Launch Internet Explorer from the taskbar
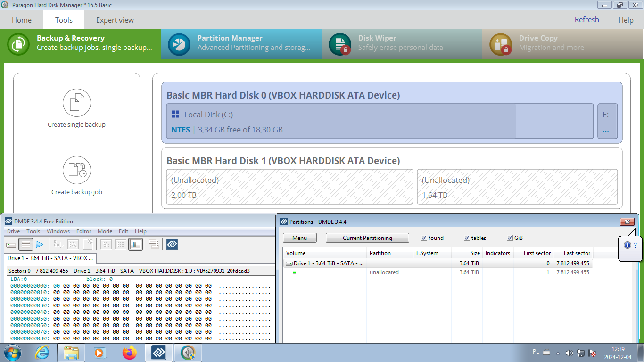The height and width of the screenshot is (362, 644). pyautogui.click(x=42, y=353)
